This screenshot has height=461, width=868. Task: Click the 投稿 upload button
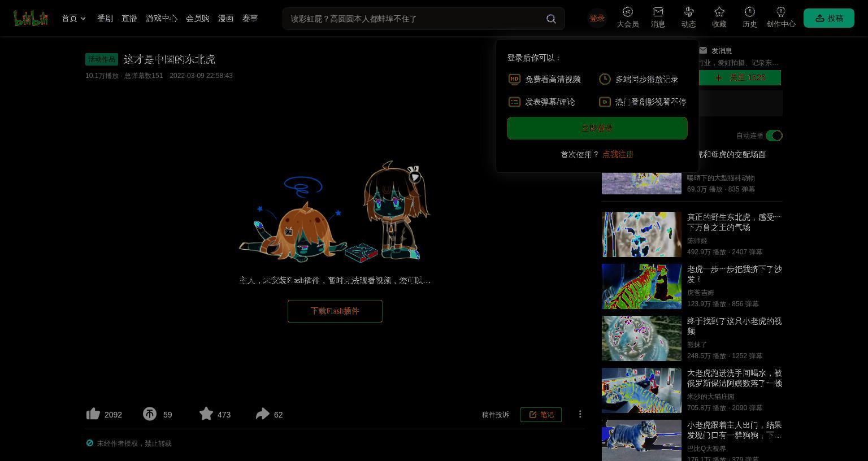[x=829, y=18]
